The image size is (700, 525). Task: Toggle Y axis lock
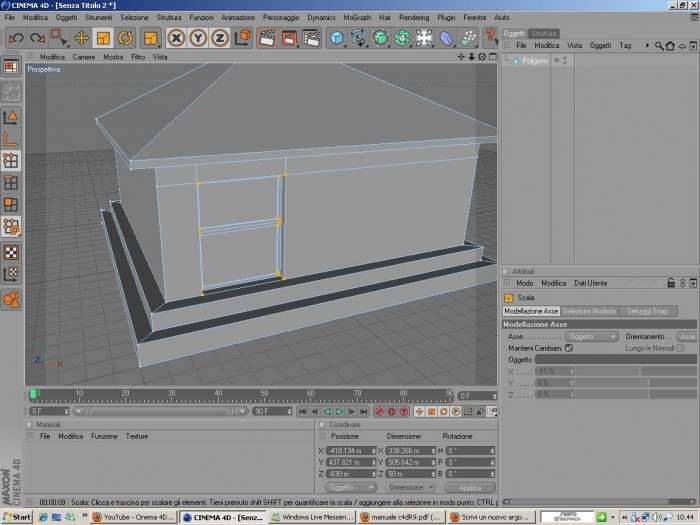pos(198,38)
